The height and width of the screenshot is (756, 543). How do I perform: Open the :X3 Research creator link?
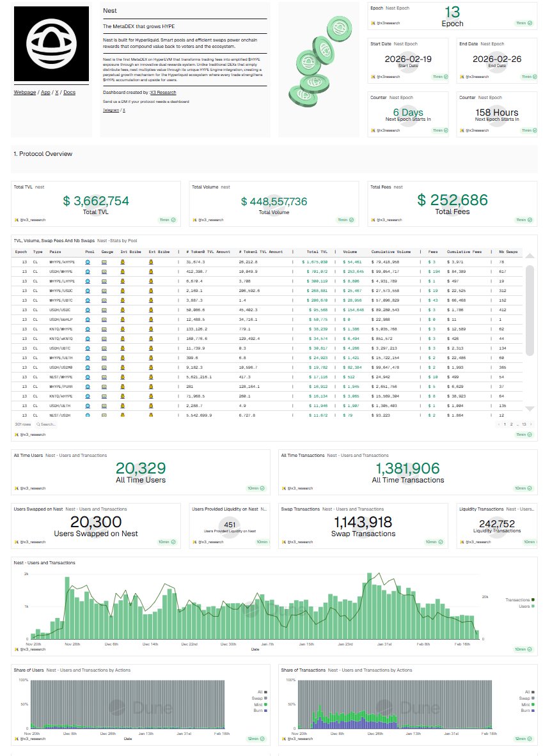pyautogui.click(x=162, y=92)
